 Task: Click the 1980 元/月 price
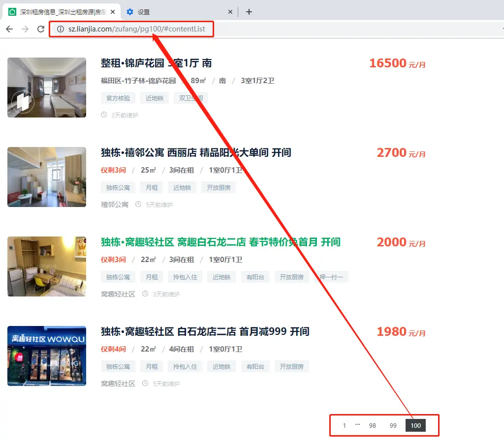point(401,332)
